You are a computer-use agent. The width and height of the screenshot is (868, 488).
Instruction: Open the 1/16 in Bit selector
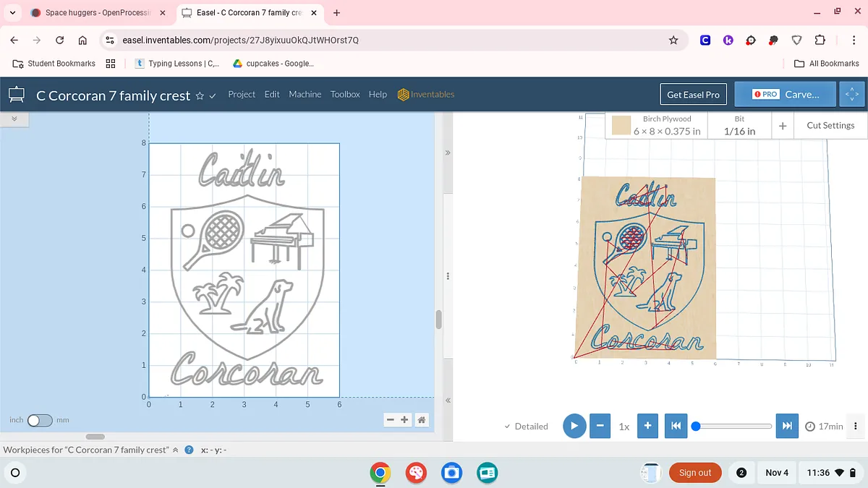(739, 125)
